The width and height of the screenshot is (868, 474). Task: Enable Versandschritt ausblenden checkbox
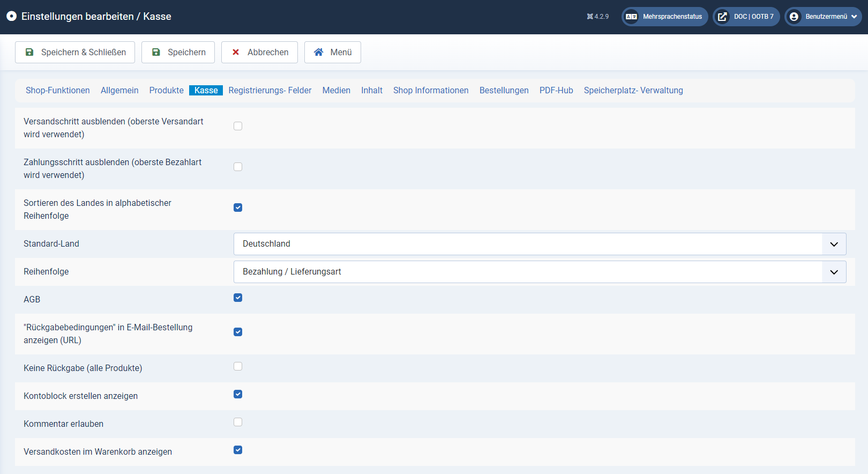pos(238,126)
